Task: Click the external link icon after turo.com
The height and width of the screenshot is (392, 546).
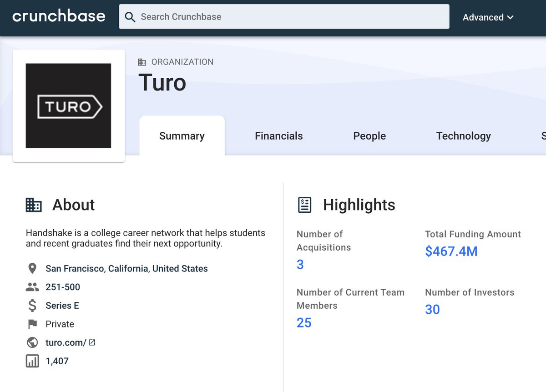Action: pyautogui.click(x=92, y=342)
